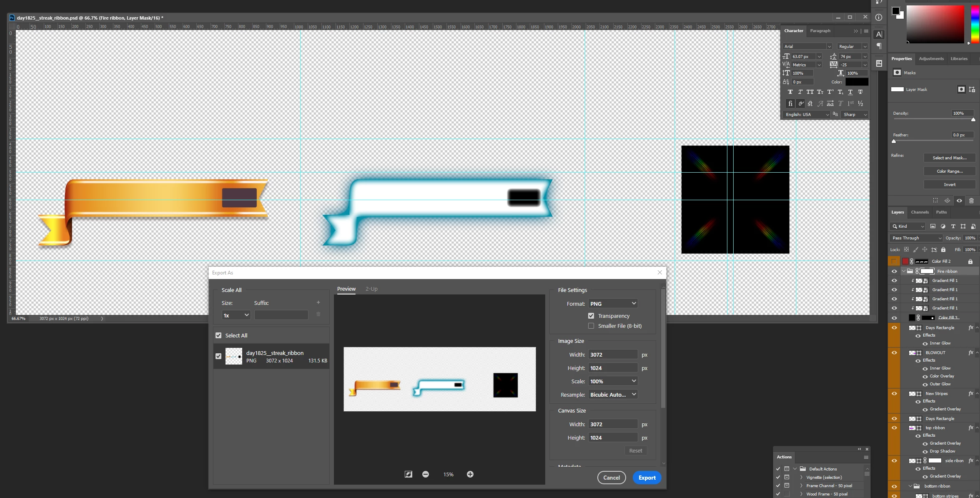Zoom in on export preview
The width and height of the screenshot is (980, 498).
pos(470,474)
